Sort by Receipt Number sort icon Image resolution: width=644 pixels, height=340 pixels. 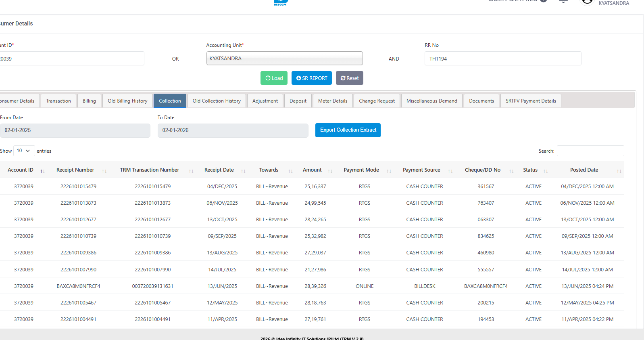point(104,171)
